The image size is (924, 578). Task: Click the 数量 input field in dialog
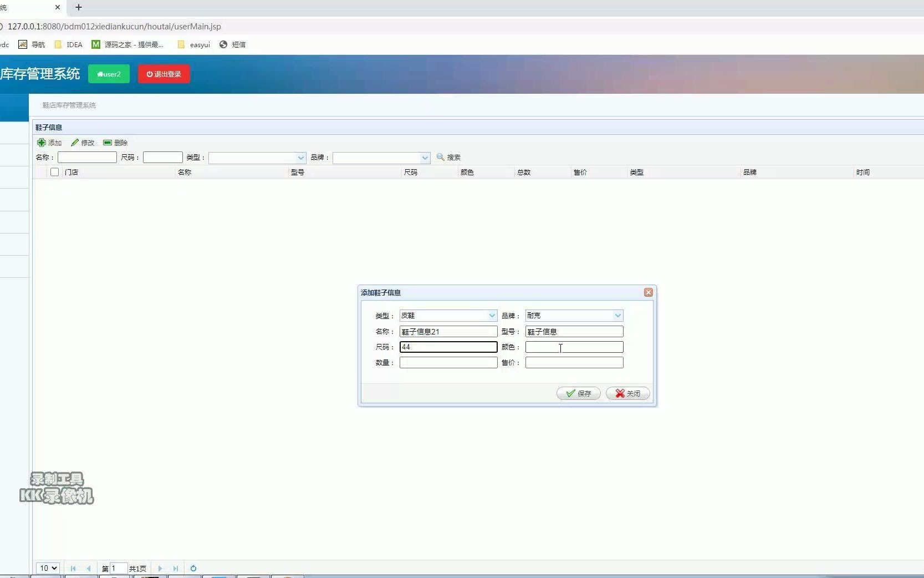[x=448, y=363]
